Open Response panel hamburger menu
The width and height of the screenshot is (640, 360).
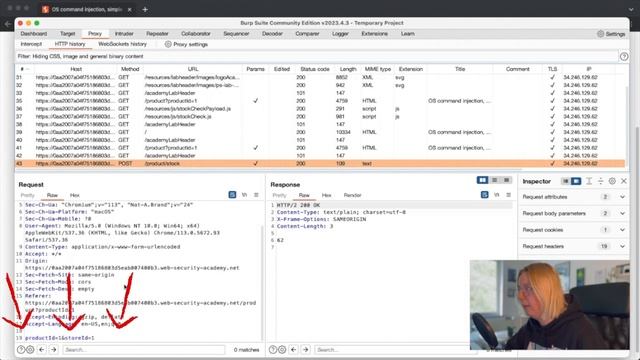(509, 195)
